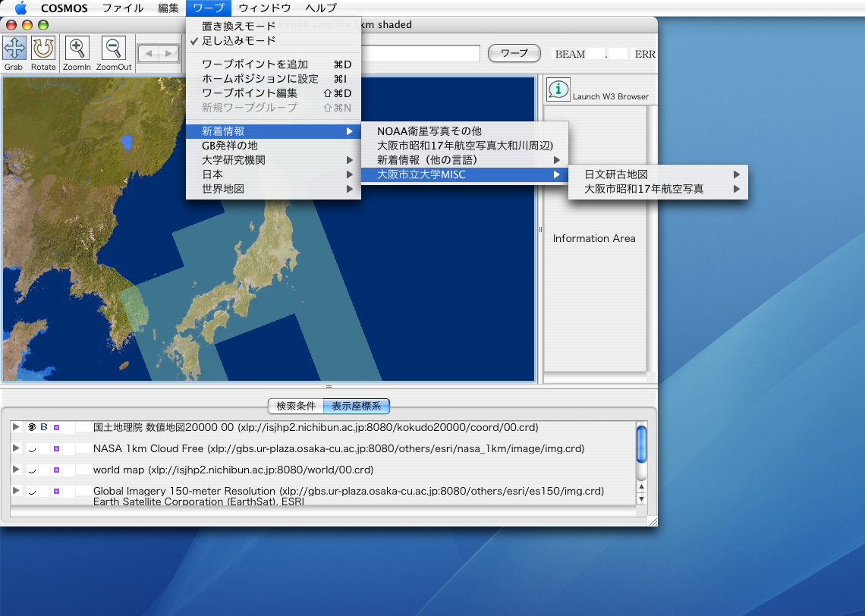Image resolution: width=865 pixels, height=616 pixels.
Task: Open the ヘルプ menu
Action: pos(321,8)
